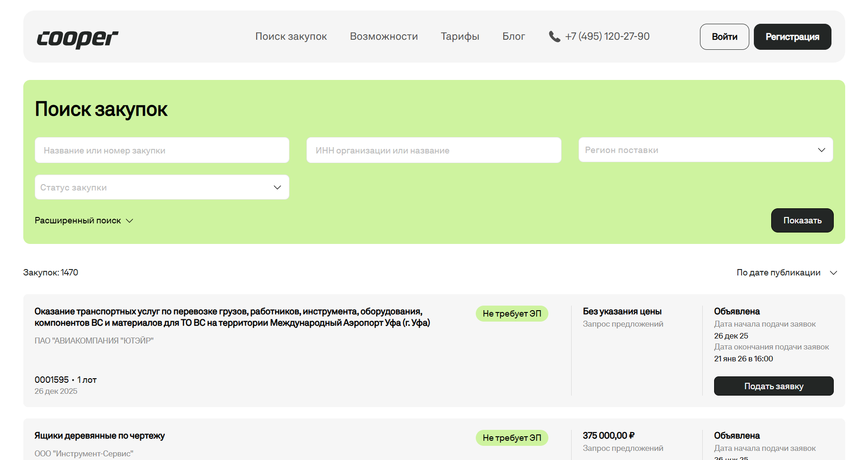This screenshot has width=868, height=460.
Task: Click the Регион поставки chevron arrow
Action: 821,150
